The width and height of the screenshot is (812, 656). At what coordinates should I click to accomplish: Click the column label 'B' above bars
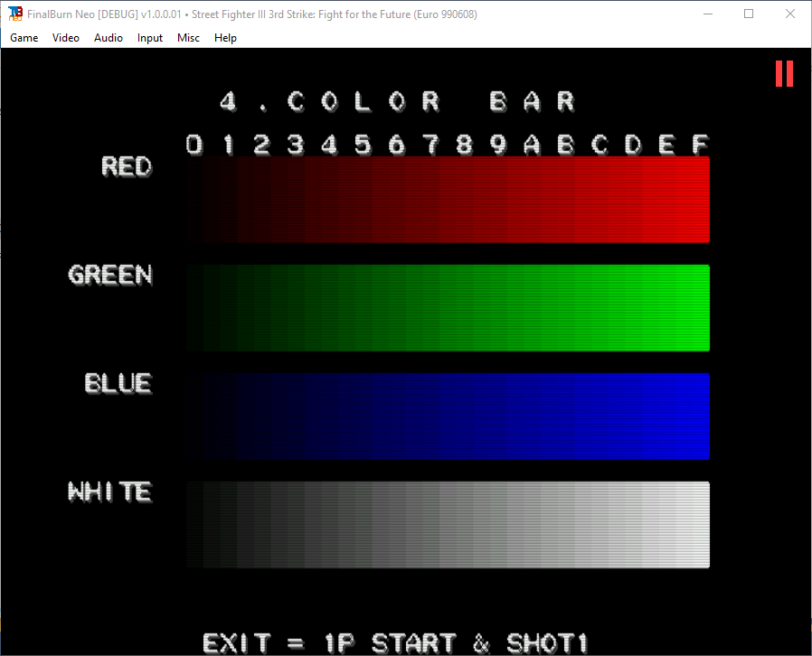[566, 145]
